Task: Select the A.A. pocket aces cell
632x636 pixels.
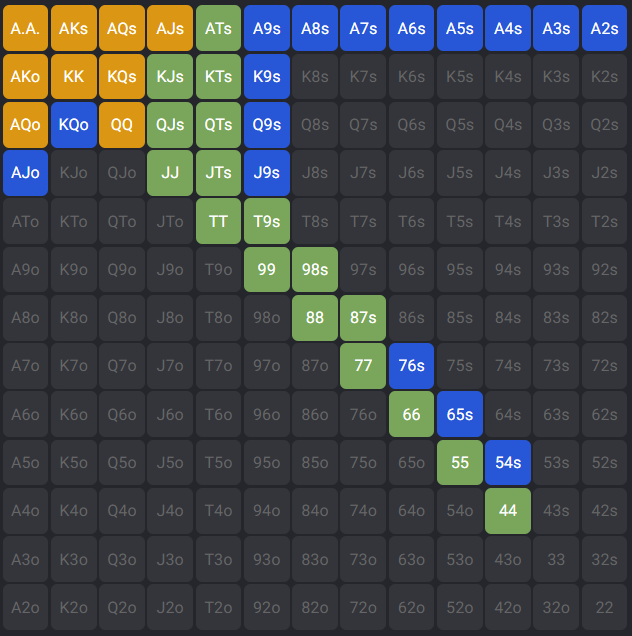Action: [25, 28]
